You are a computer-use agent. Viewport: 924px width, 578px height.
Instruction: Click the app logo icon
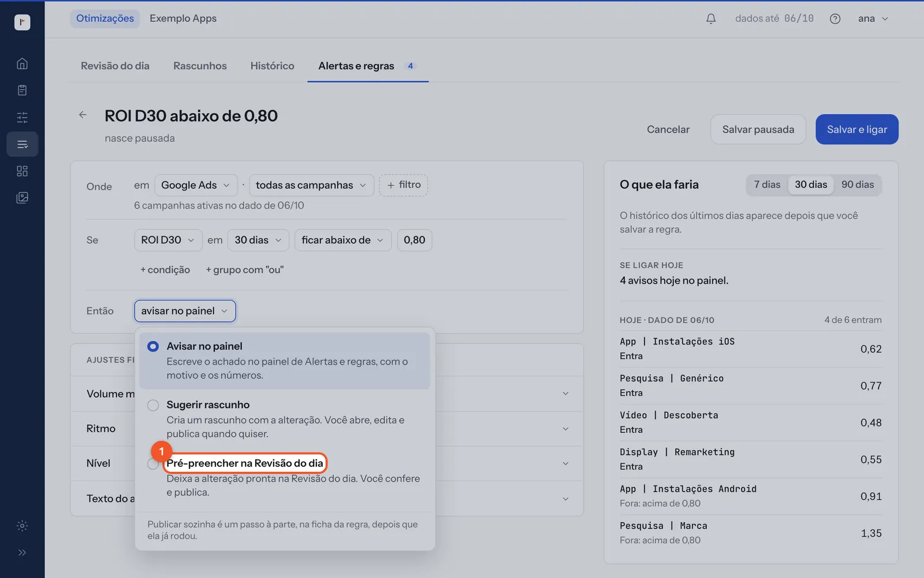(x=22, y=22)
